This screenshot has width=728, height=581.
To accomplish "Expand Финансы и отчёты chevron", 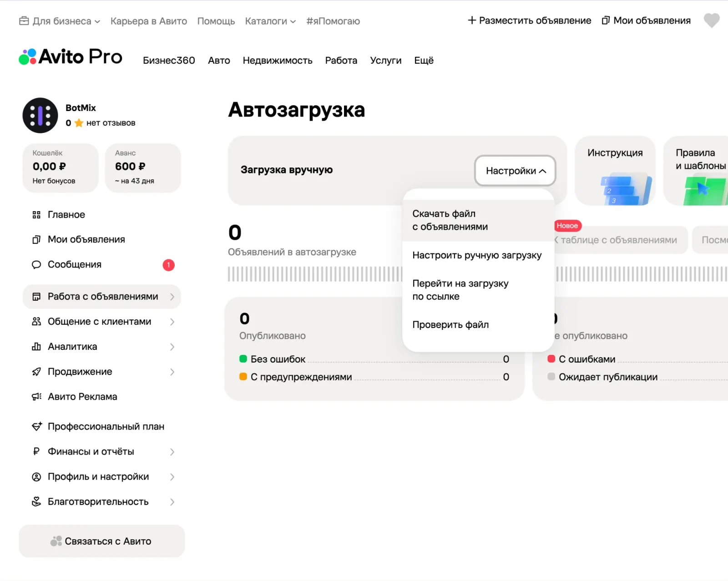I will (172, 452).
